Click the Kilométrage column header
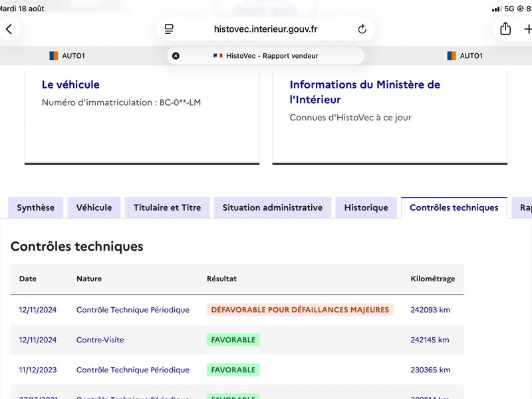The height and width of the screenshot is (399, 532). point(433,279)
